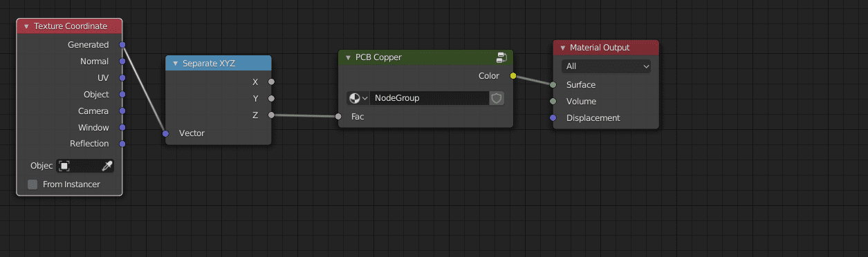
Task: Click the Generated label
Action: (89, 45)
